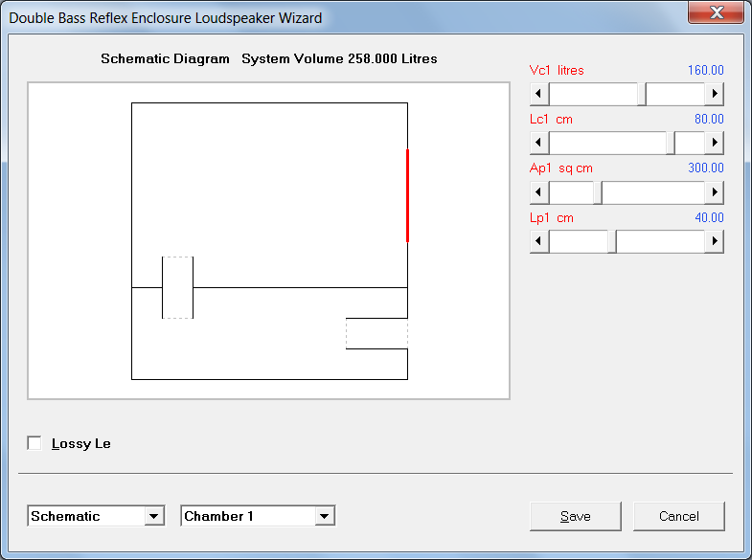Click the dashed port between chambers
Image resolution: width=752 pixels, height=560 pixels.
(x=178, y=287)
